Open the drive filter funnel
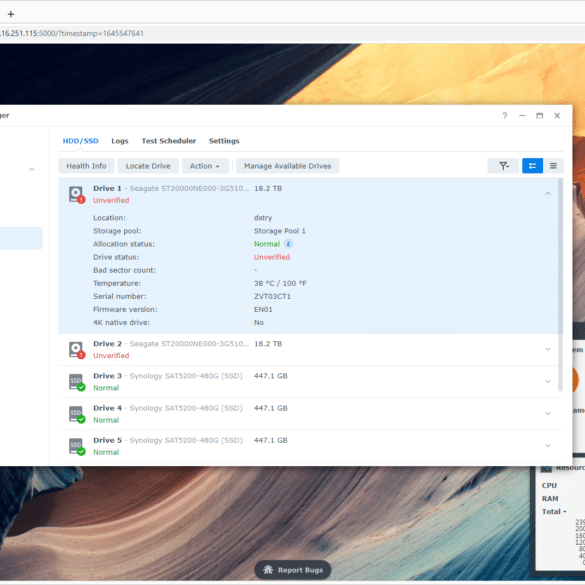Image resolution: width=585 pixels, height=585 pixels. pyautogui.click(x=503, y=166)
